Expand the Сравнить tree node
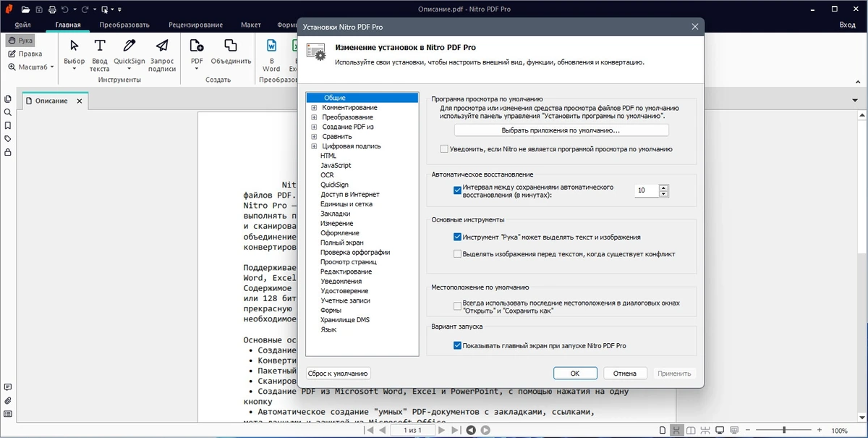The height and width of the screenshot is (438, 868). (314, 136)
